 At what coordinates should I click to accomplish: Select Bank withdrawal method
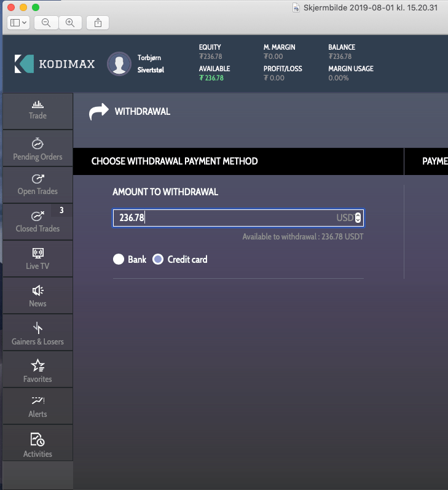pos(119,260)
